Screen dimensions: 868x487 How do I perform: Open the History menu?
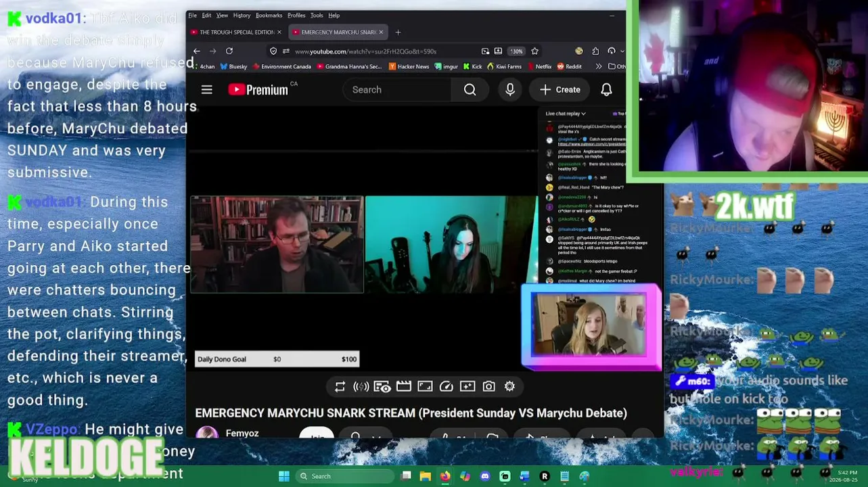242,16
